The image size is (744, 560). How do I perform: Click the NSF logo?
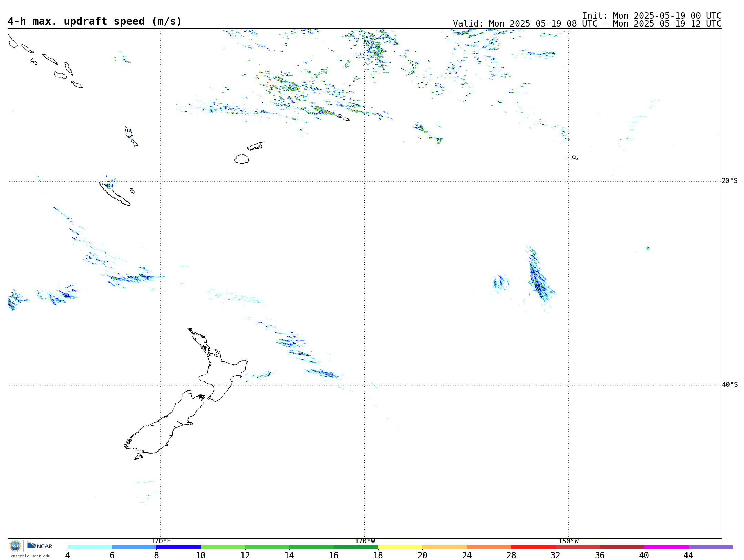coord(15,546)
